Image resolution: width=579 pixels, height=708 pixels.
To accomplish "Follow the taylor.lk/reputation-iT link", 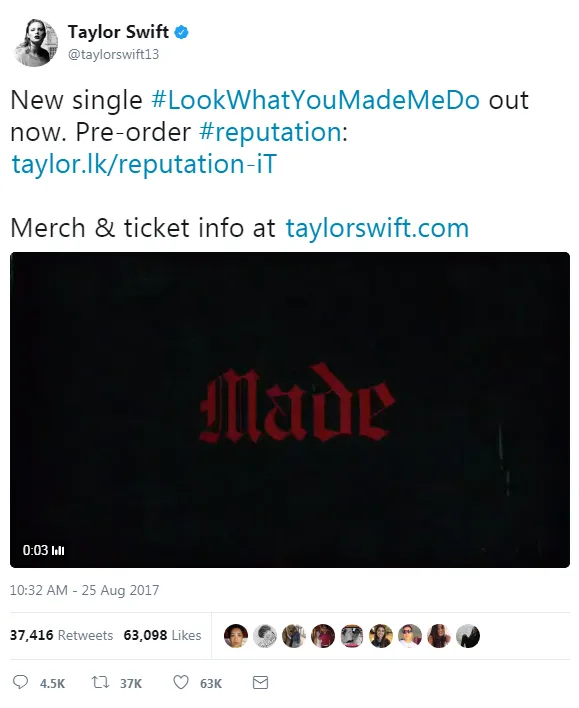I will 144,163.
